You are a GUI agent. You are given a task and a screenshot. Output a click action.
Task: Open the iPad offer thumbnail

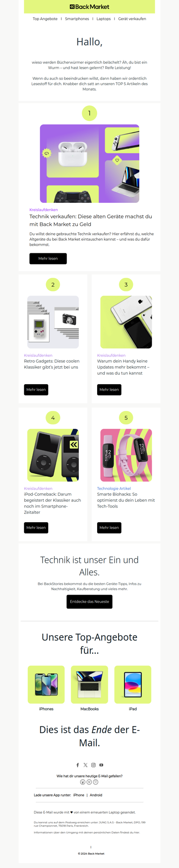(133, 684)
